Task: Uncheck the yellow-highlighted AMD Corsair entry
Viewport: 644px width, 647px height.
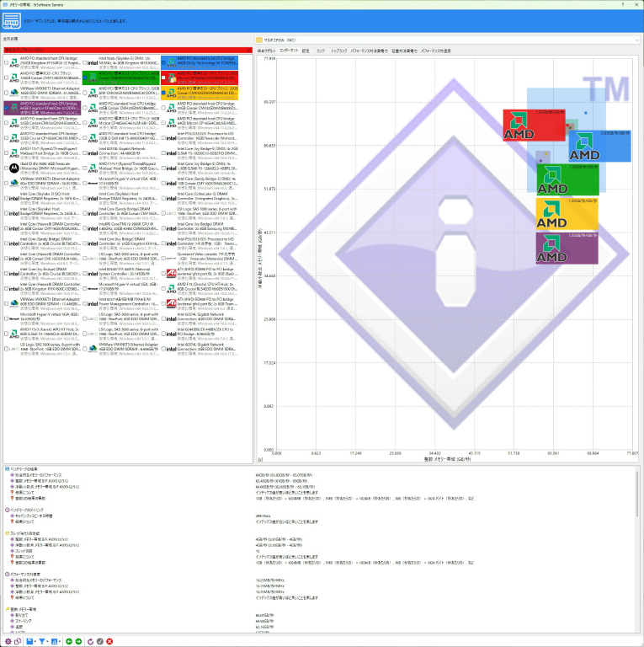Action: pyautogui.click(x=163, y=93)
